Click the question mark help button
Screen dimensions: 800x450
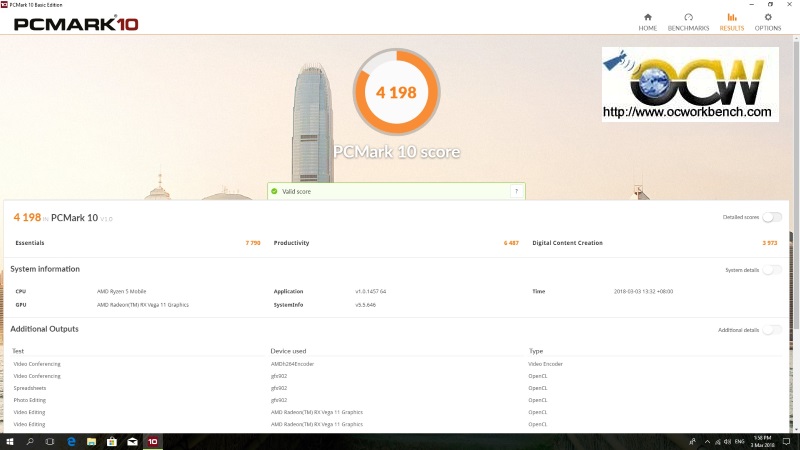click(x=516, y=191)
